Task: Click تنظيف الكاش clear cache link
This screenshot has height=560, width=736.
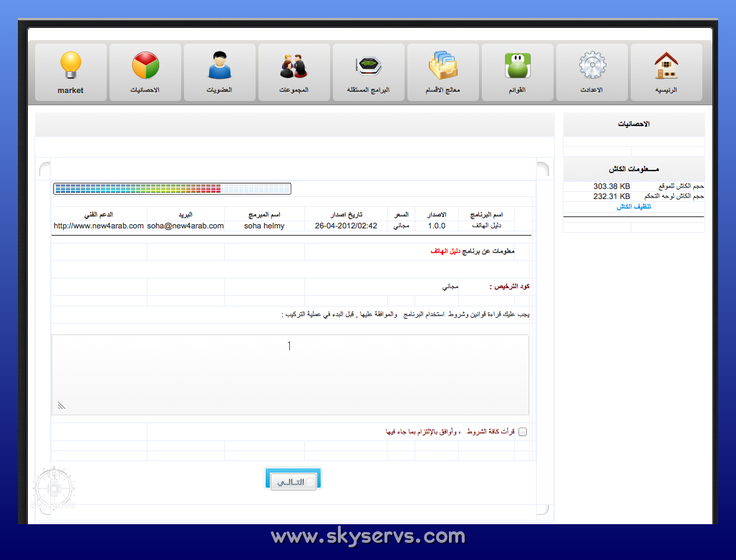Action: pyautogui.click(x=634, y=206)
